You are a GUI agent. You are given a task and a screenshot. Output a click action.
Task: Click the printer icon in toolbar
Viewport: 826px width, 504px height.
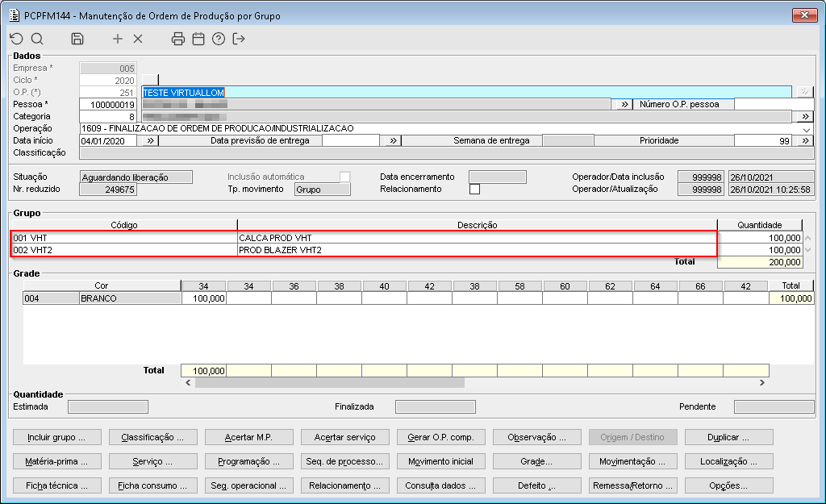tap(178, 39)
